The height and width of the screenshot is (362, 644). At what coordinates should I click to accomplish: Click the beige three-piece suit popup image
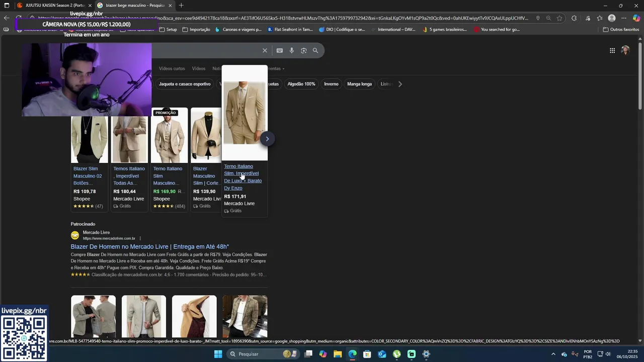[245, 113]
